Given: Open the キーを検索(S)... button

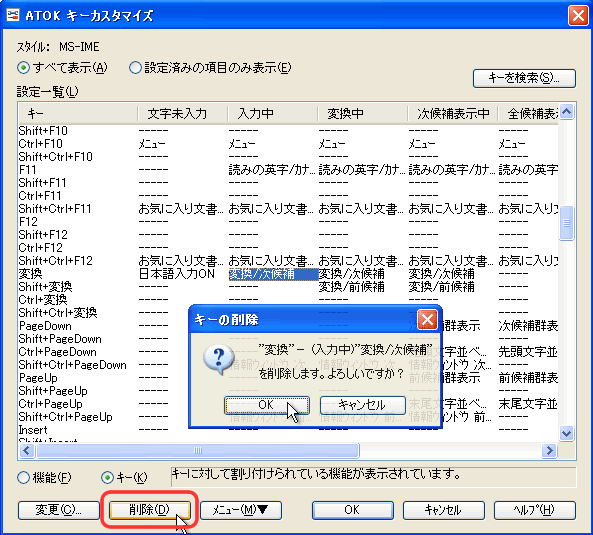Looking at the screenshot, I should (x=524, y=78).
